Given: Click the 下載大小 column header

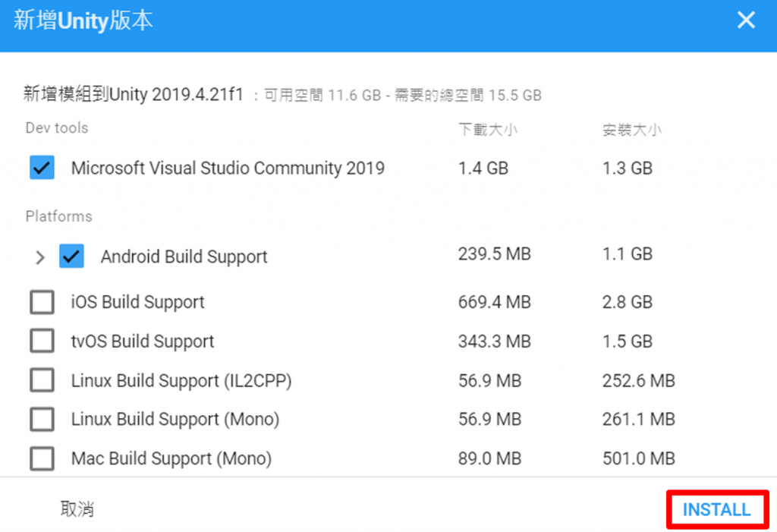Looking at the screenshot, I should pyautogui.click(x=488, y=130).
